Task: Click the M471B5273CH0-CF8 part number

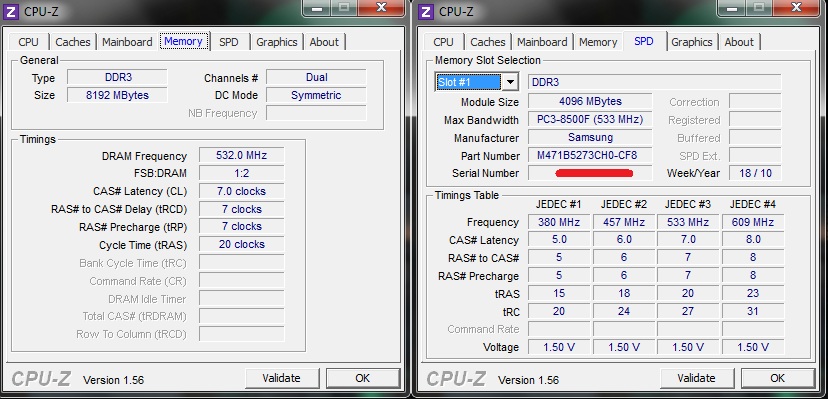Action: pos(590,155)
